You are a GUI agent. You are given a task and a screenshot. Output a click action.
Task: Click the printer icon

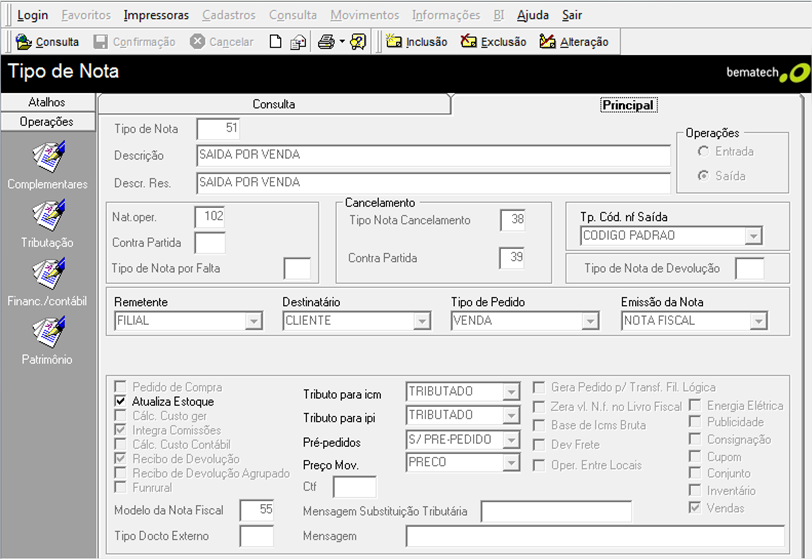326,41
